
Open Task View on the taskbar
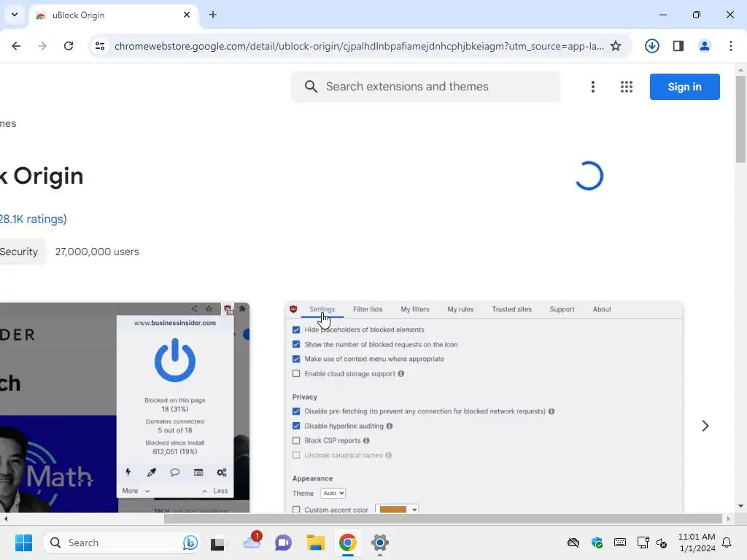(x=217, y=542)
